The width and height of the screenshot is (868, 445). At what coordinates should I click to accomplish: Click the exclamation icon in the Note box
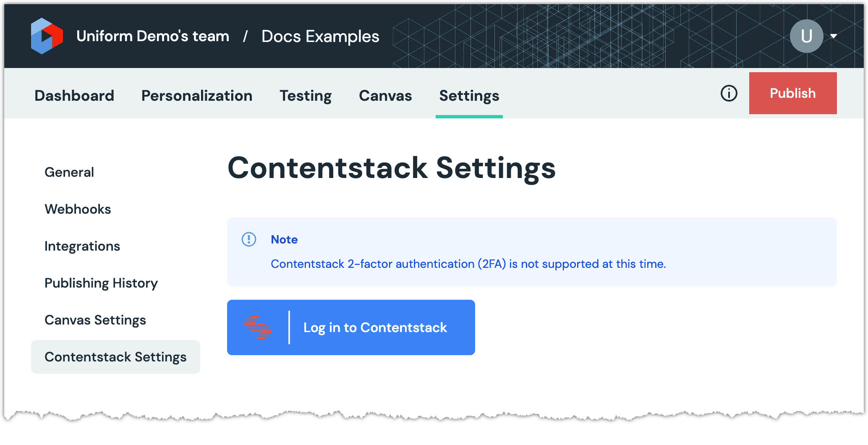[249, 239]
